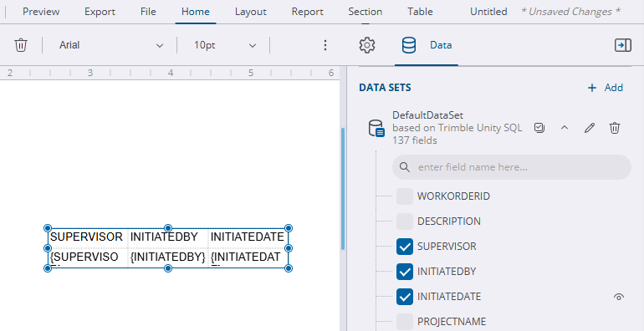
Task: Click the field name search box
Action: (x=511, y=167)
